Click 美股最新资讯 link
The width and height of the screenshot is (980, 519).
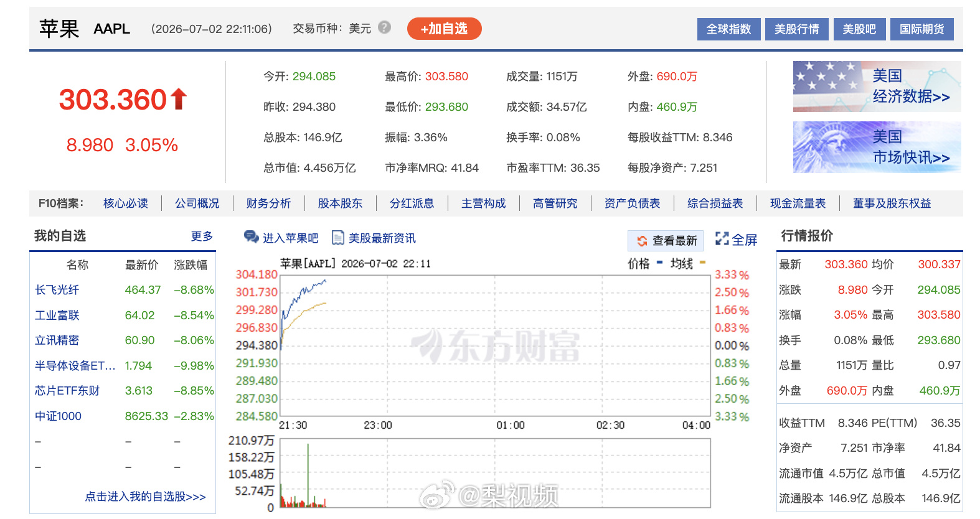point(382,238)
